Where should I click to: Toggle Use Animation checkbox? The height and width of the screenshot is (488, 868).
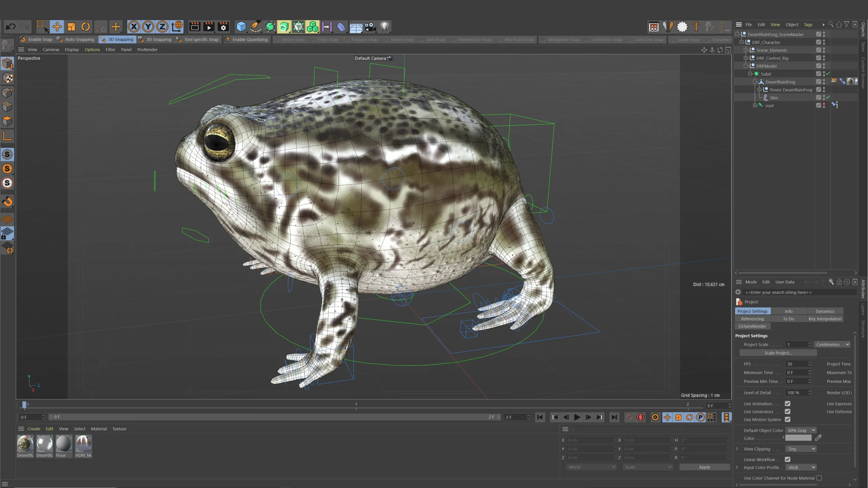[788, 403]
